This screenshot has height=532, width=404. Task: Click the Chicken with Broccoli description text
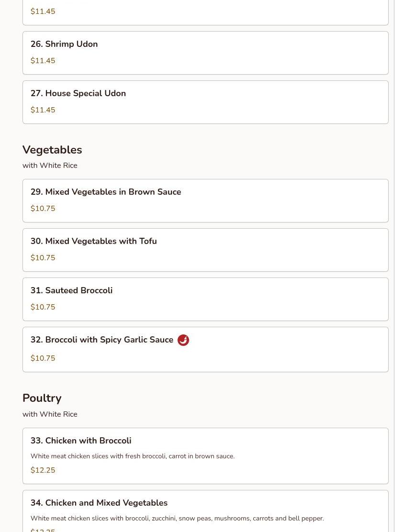tap(133, 456)
